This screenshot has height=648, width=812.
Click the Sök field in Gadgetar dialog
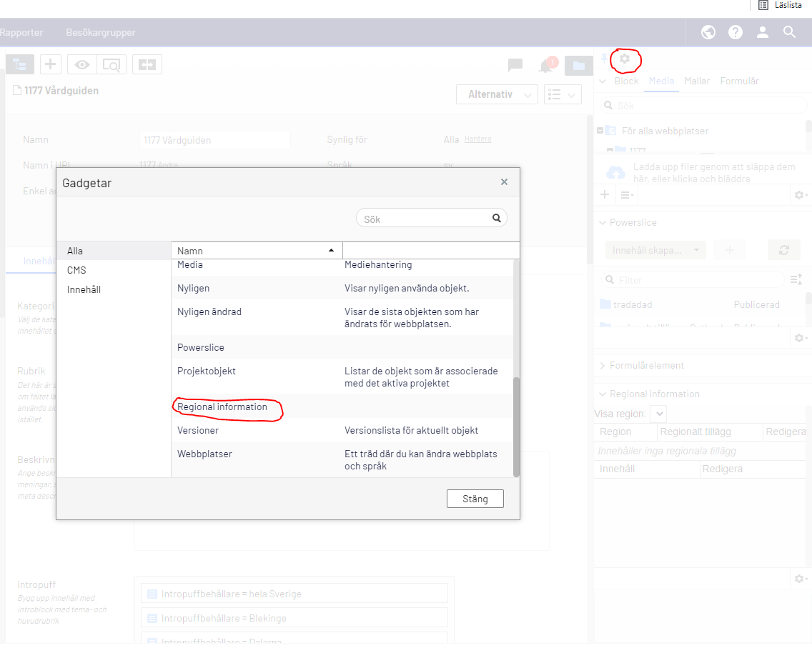[425, 219]
